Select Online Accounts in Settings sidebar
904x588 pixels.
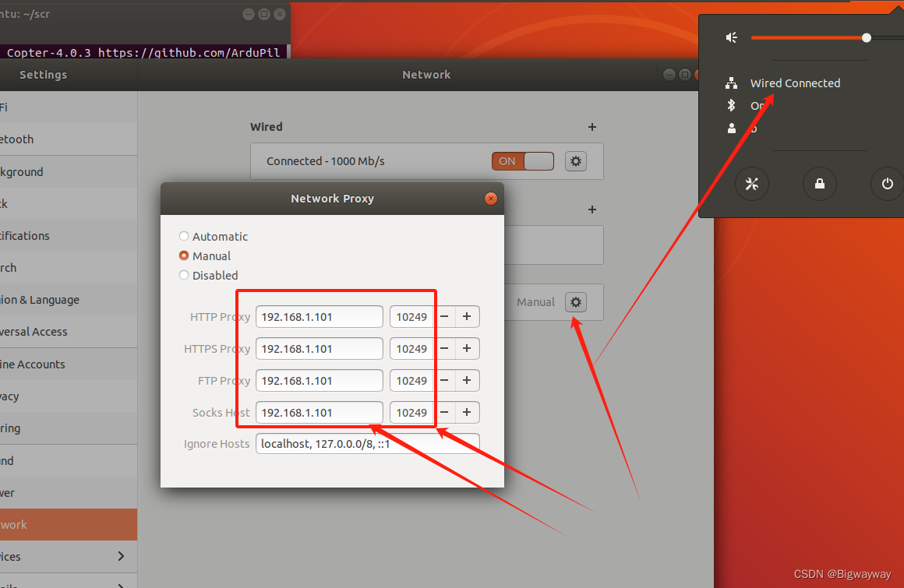pos(68,364)
